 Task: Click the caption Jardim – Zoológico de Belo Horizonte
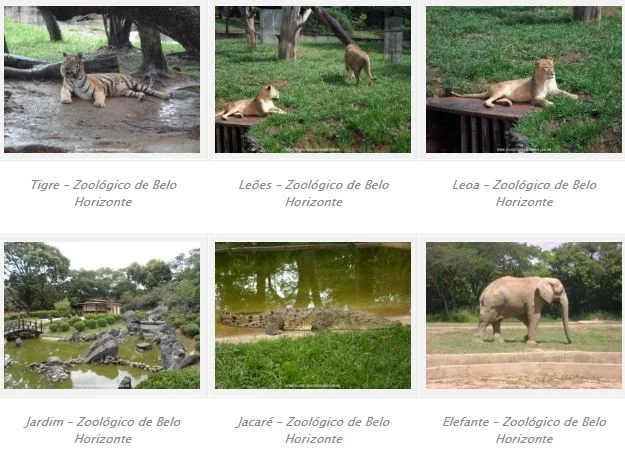click(103, 430)
